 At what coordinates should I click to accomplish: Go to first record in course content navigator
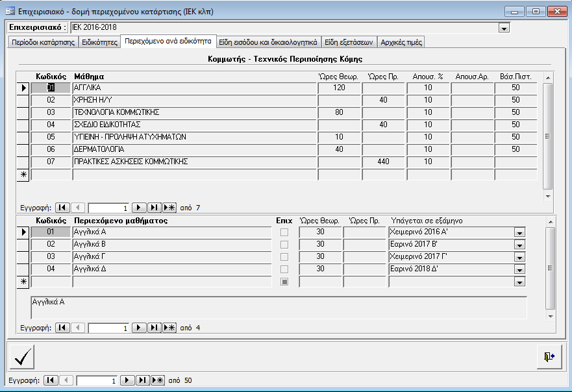(62, 328)
